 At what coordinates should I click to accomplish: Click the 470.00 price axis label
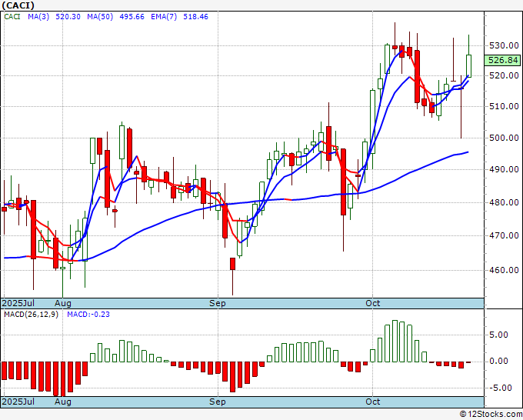point(504,235)
